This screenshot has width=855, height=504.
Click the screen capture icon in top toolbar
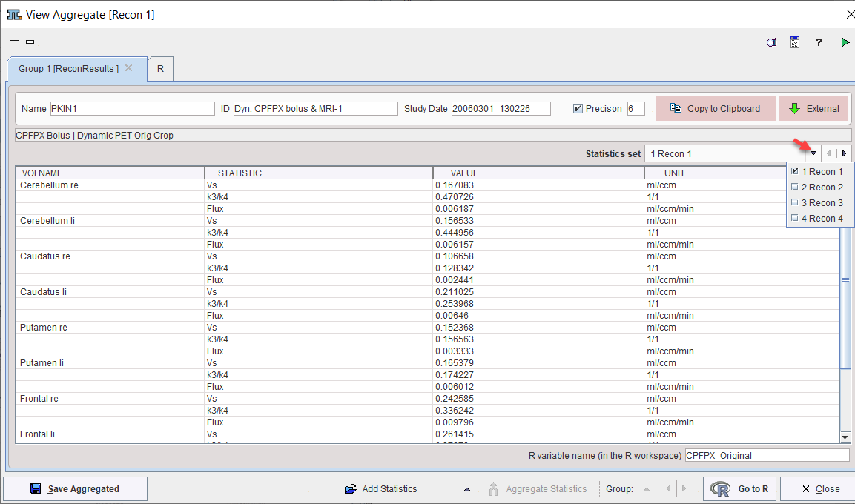click(771, 42)
